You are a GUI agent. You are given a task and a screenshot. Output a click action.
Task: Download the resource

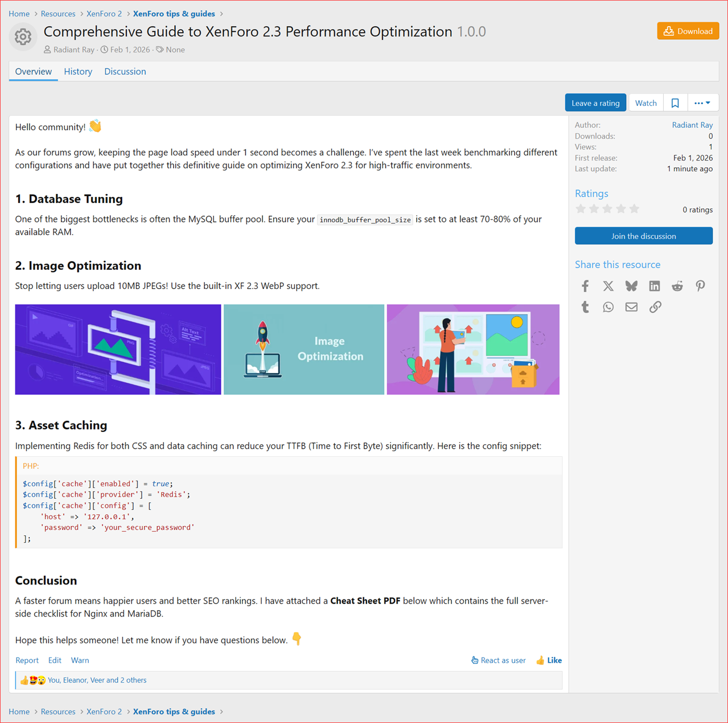click(x=688, y=31)
